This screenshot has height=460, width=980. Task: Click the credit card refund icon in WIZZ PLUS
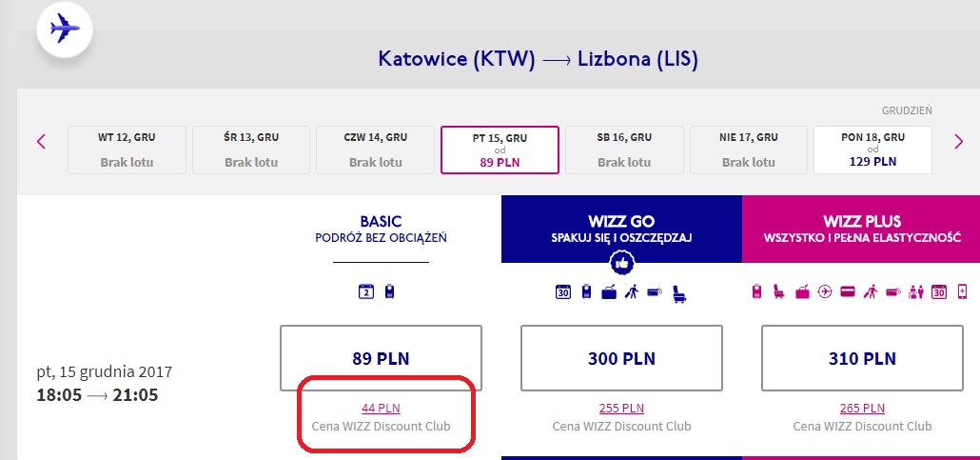(848, 291)
